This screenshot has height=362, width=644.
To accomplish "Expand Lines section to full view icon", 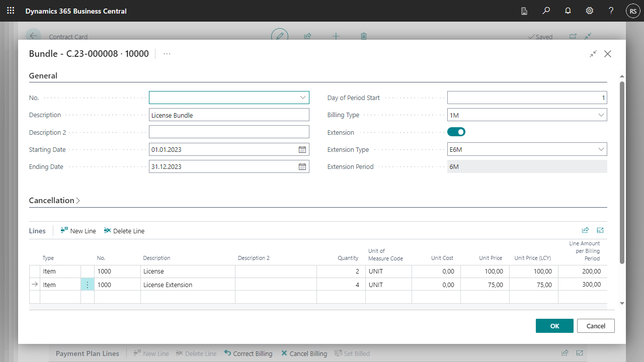I will (x=600, y=230).
